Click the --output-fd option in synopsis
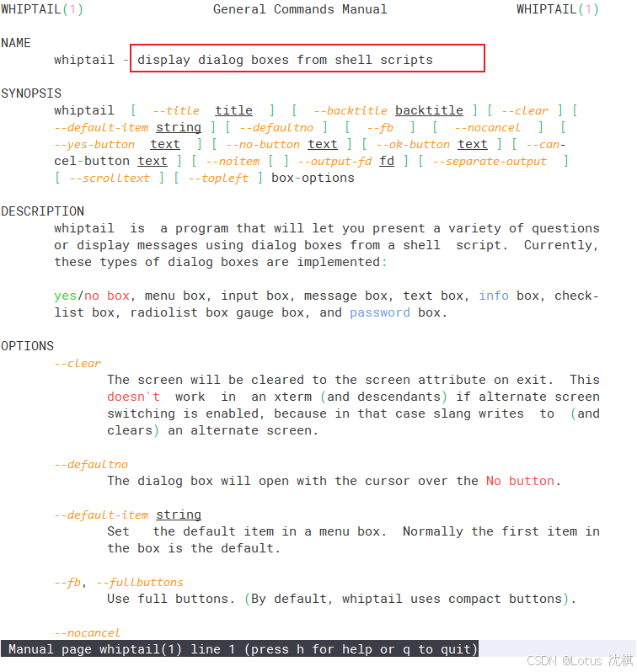Image resolution: width=637 pixels, height=672 pixels. tap(335, 162)
